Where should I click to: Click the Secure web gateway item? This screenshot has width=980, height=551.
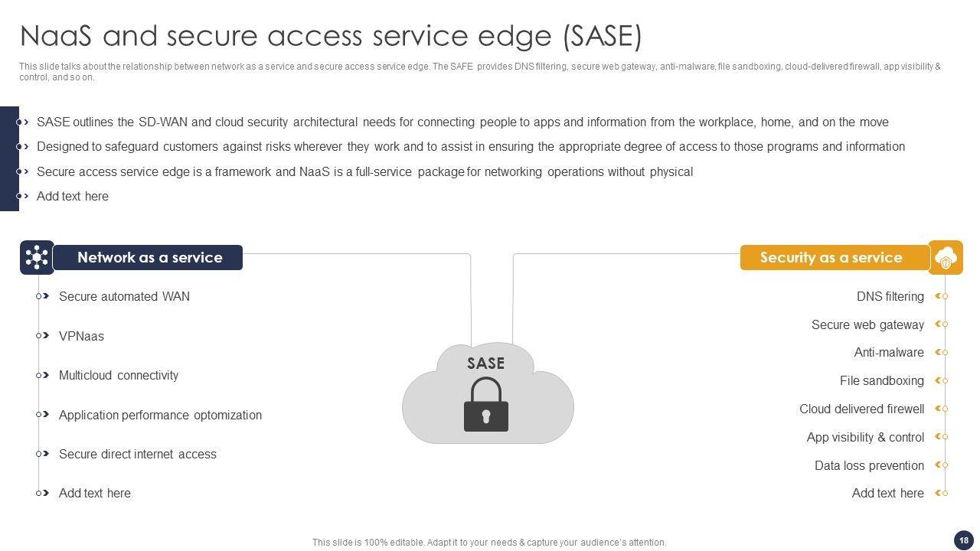pos(867,324)
